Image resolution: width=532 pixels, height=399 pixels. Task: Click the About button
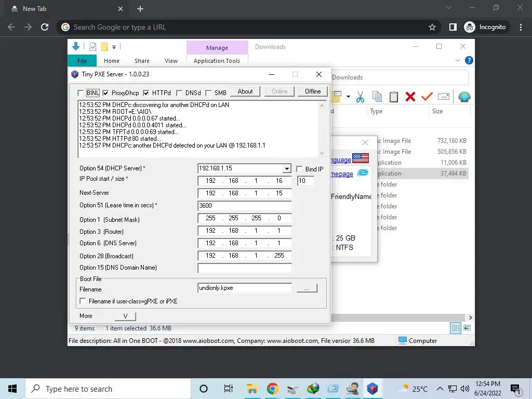click(x=245, y=91)
